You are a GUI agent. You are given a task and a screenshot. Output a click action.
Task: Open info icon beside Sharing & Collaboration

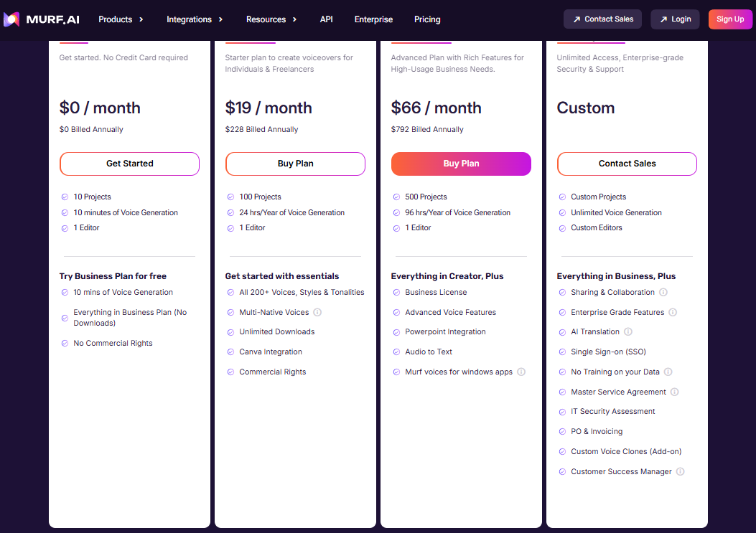tap(663, 292)
